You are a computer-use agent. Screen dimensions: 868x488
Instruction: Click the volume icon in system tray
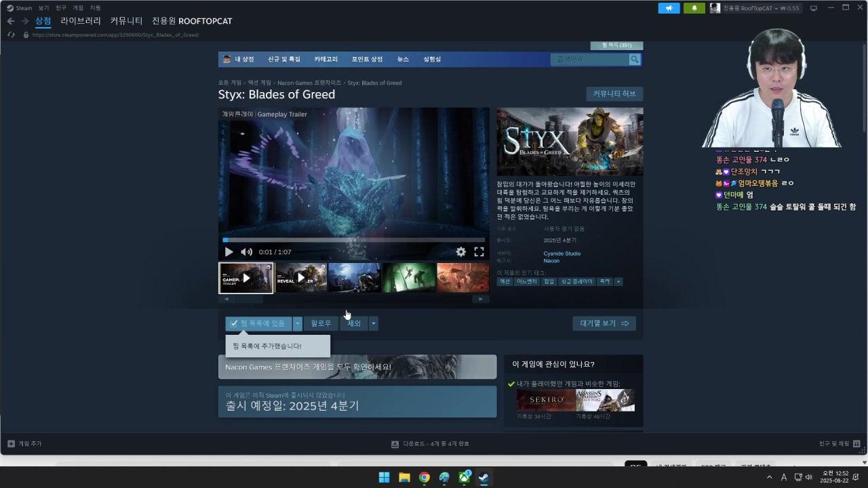tap(808, 477)
